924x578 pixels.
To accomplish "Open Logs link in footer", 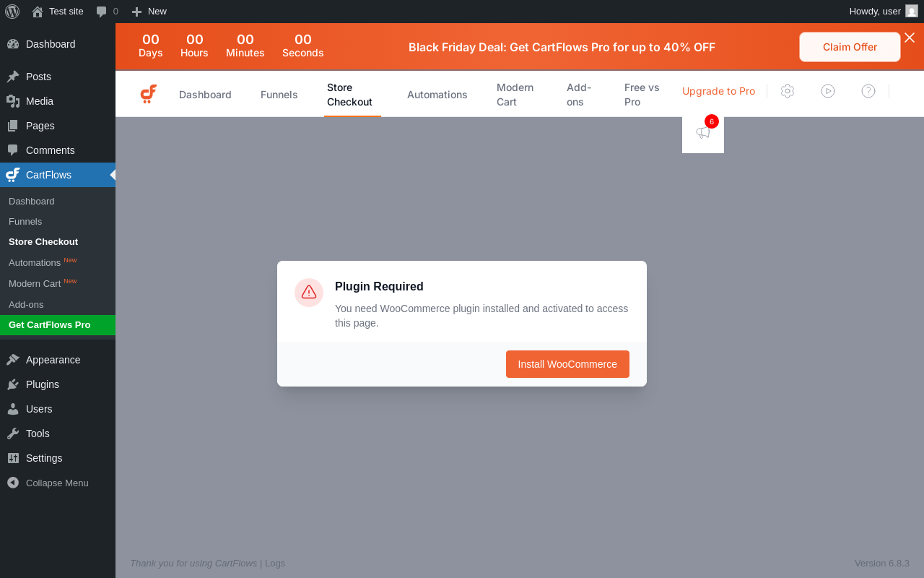I will tap(275, 564).
